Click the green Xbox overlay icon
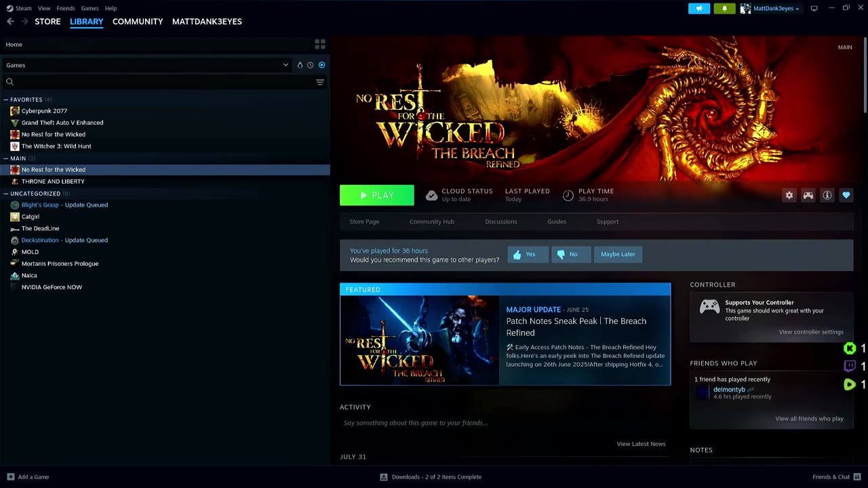This screenshot has width=868, height=488. point(849,348)
